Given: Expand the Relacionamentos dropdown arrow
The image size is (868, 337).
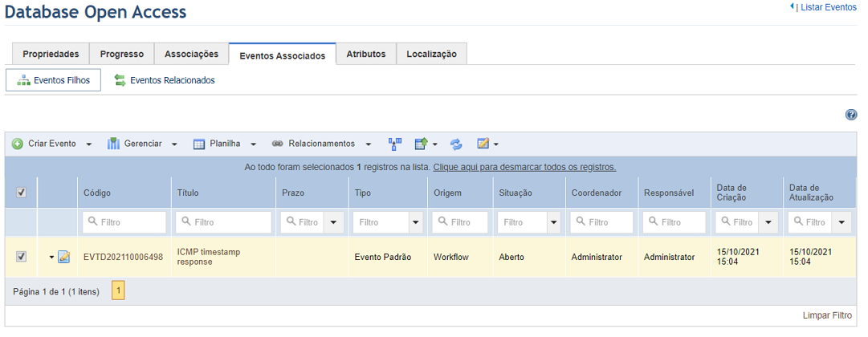Looking at the screenshot, I should 368,144.
